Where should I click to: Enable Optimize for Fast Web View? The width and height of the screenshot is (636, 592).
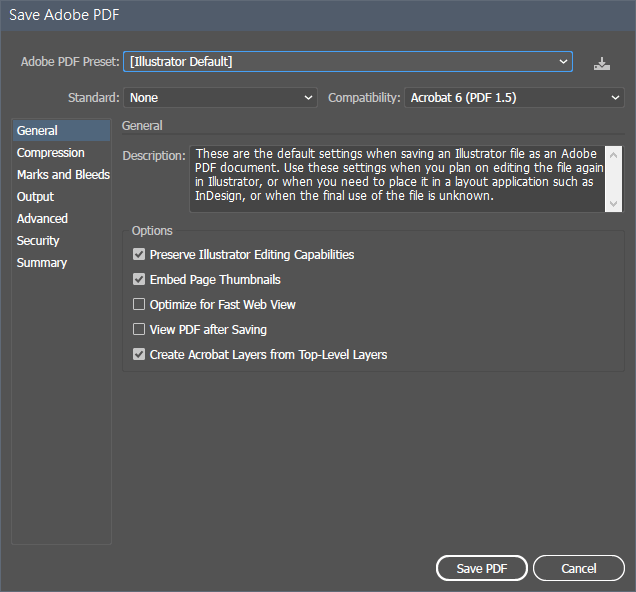(139, 305)
